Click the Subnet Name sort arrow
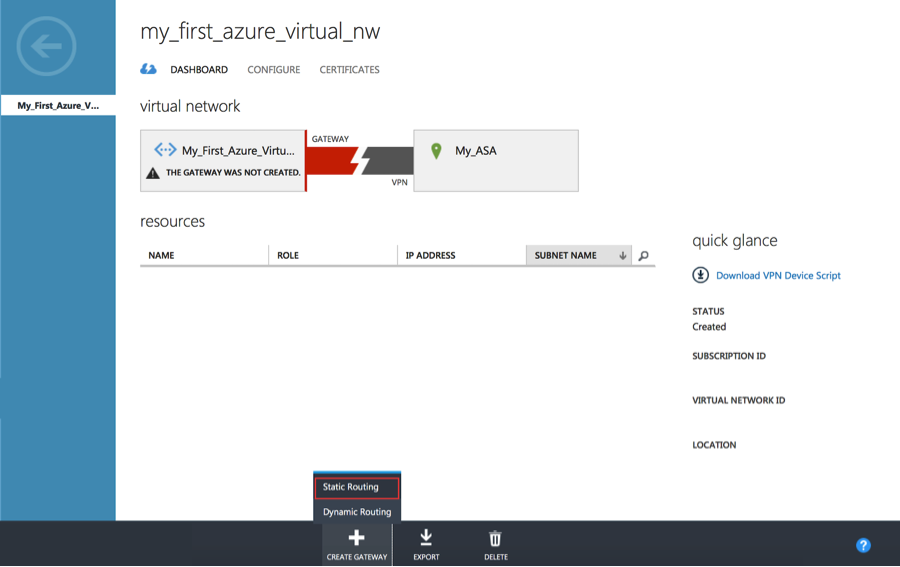The image size is (900, 567). click(622, 255)
